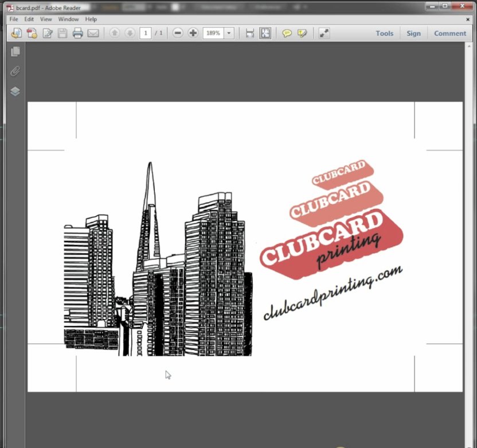The height and width of the screenshot is (448, 477).
Task: Save the file with the floppy disk icon
Action: [61, 33]
